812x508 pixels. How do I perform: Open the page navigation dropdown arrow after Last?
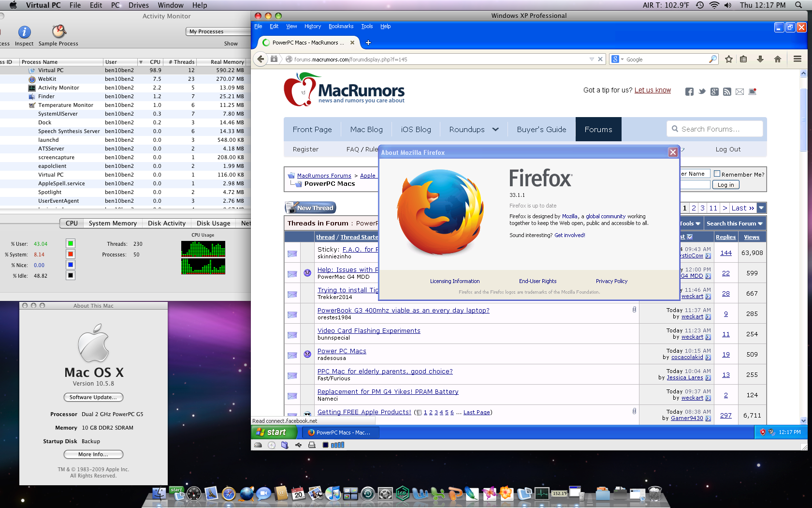point(761,208)
